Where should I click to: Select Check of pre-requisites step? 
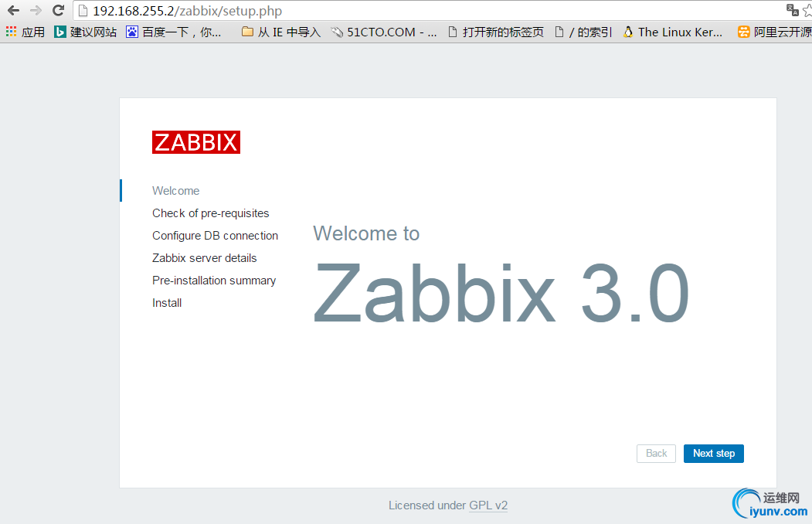click(211, 213)
